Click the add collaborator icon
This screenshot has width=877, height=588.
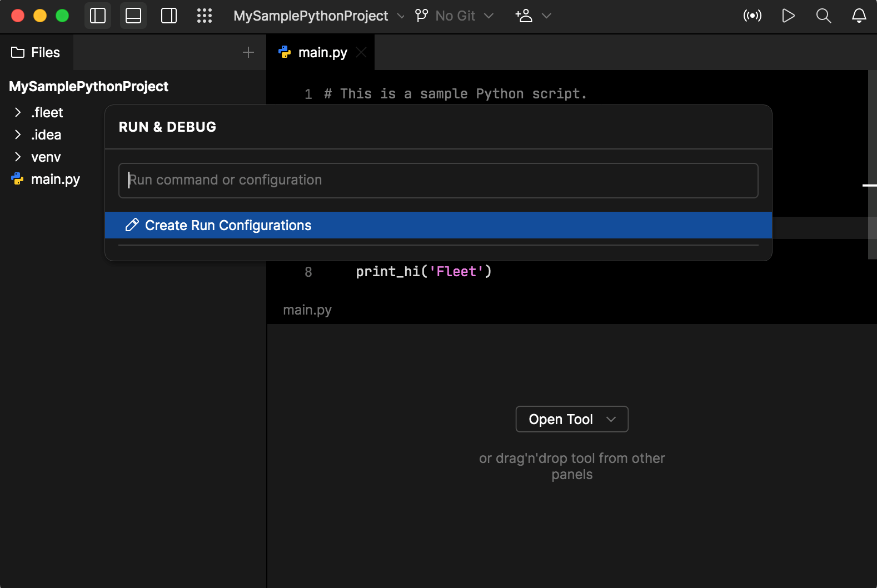524,16
